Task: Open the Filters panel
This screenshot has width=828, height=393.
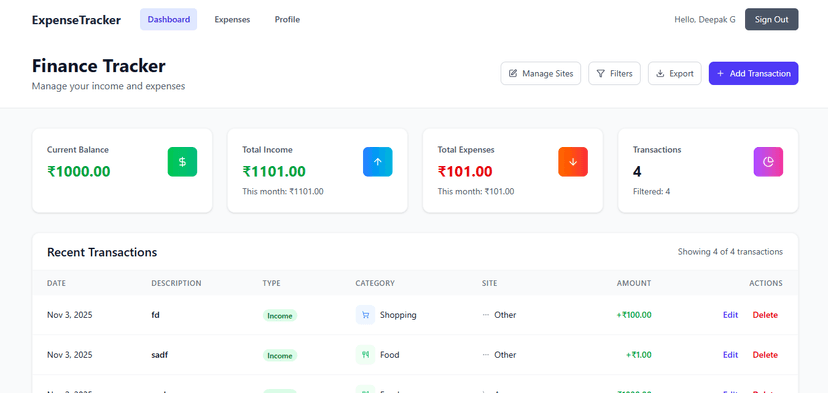Action: click(x=614, y=73)
